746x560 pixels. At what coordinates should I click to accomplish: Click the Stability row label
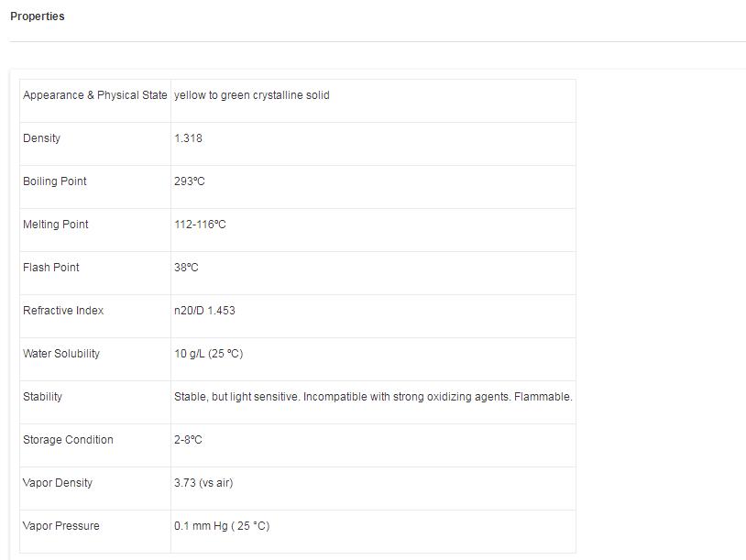coord(43,397)
